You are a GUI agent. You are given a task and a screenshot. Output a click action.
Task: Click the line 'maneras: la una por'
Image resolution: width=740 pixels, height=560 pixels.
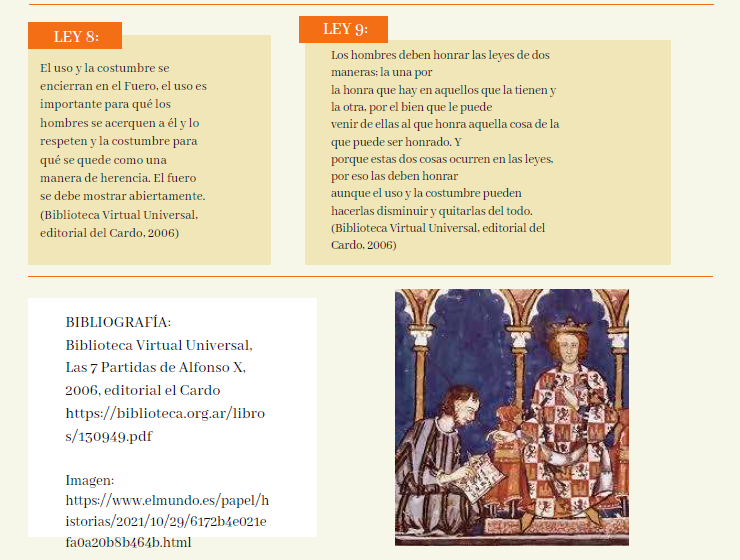(382, 72)
